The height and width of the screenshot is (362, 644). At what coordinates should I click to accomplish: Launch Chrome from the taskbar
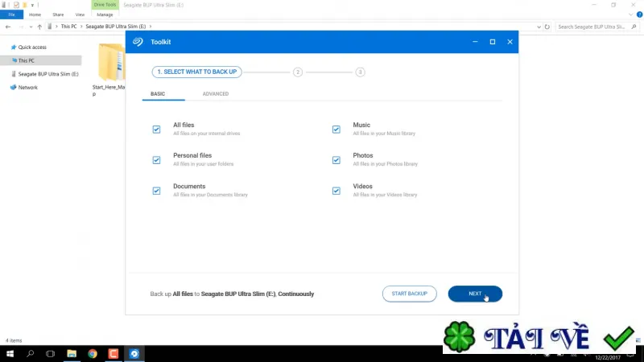93,353
